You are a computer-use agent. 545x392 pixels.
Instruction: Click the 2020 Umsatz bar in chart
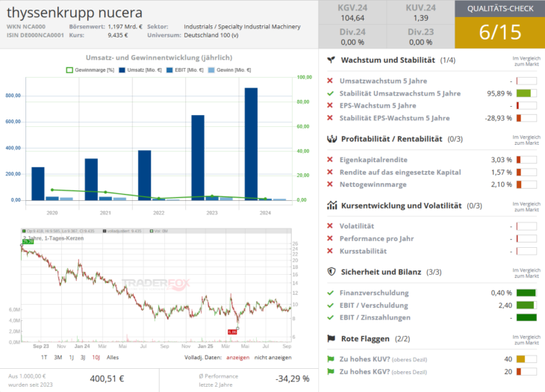pos(38,184)
